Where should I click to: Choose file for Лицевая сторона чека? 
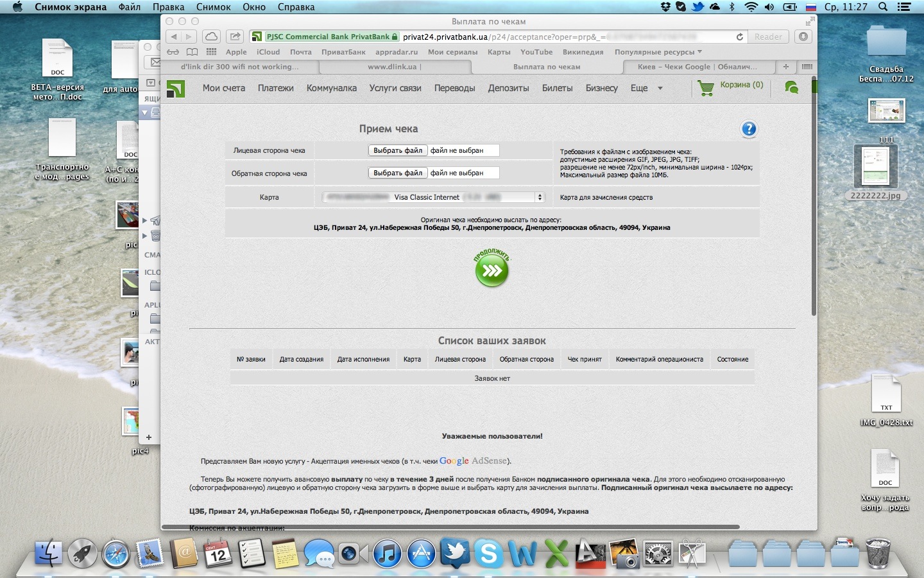pyautogui.click(x=398, y=150)
